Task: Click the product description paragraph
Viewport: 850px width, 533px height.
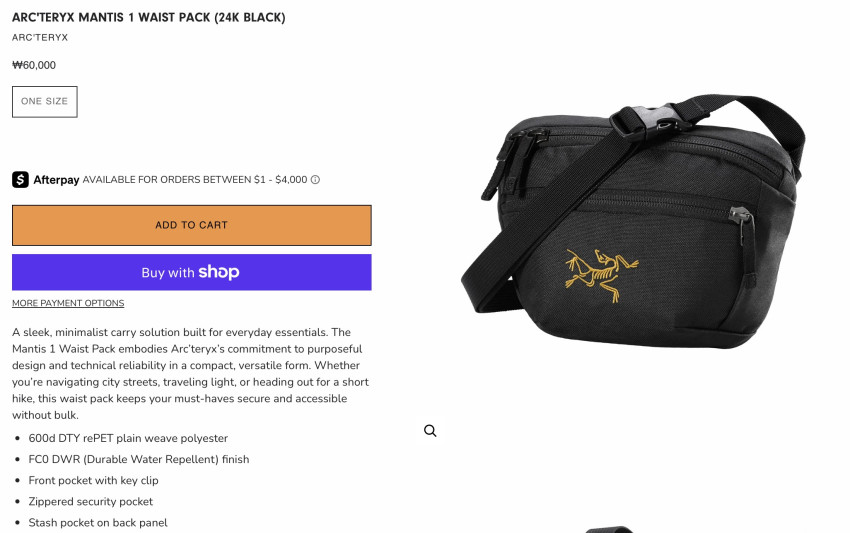Action: click(191, 374)
